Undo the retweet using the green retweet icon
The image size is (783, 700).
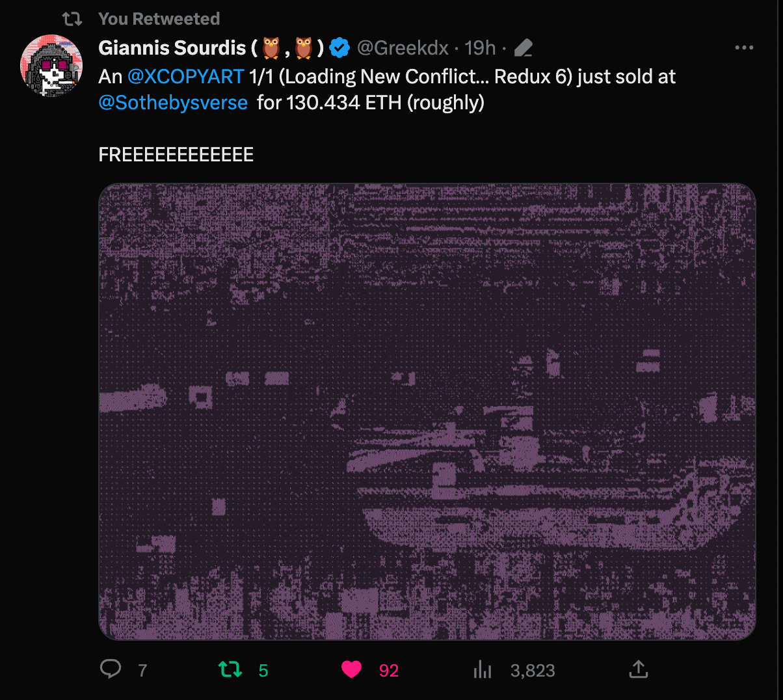[230, 669]
